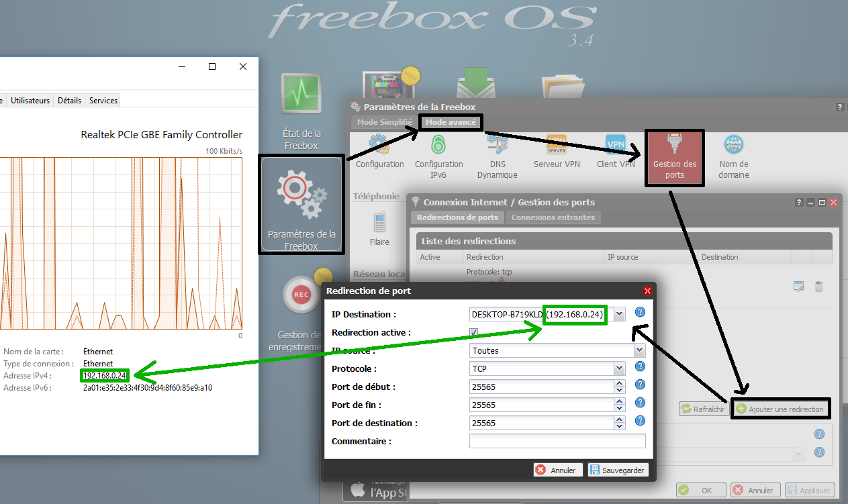The height and width of the screenshot is (504, 848).
Task: Open the Gestion des ports icon
Action: 675,158
